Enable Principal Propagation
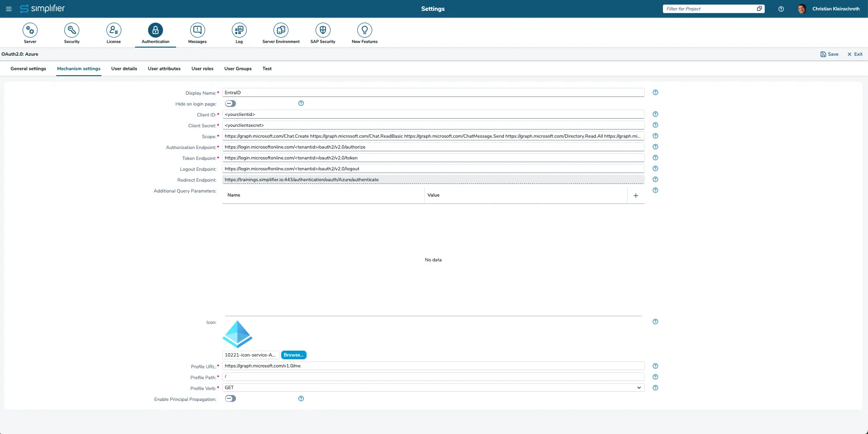 point(230,399)
